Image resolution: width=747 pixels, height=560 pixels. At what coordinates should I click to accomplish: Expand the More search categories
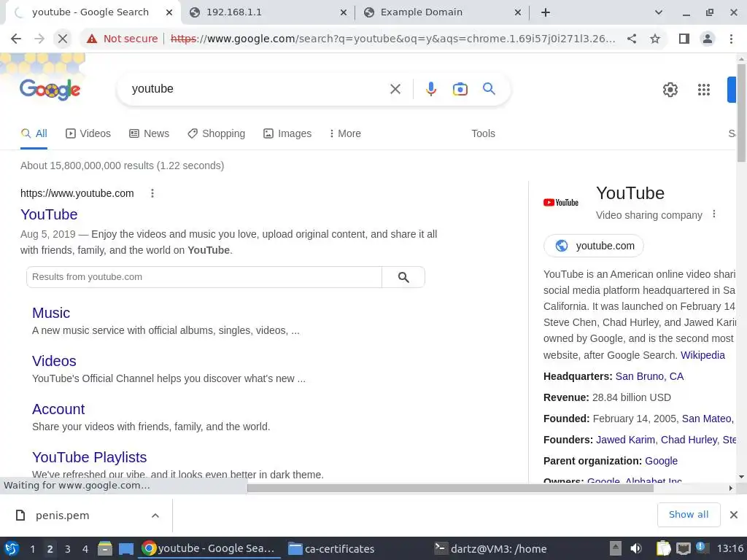(x=345, y=134)
